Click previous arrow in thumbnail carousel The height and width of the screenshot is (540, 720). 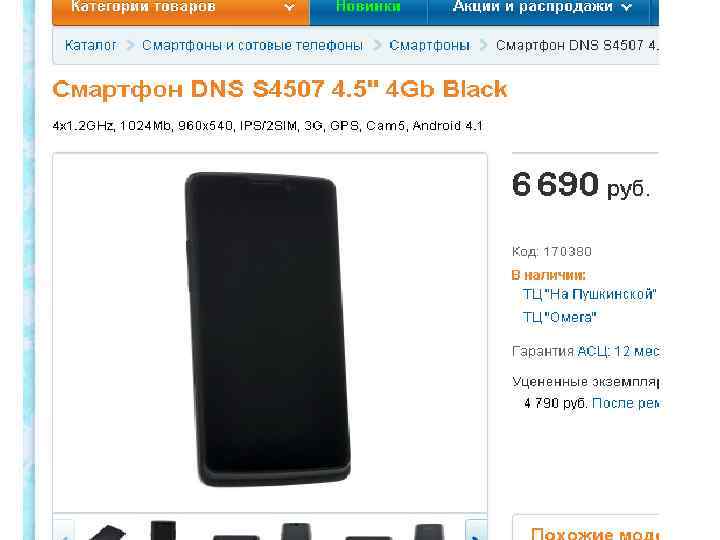pos(64,531)
